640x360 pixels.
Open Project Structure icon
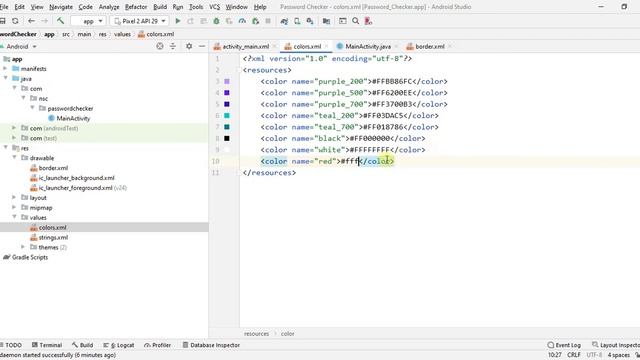(326, 21)
